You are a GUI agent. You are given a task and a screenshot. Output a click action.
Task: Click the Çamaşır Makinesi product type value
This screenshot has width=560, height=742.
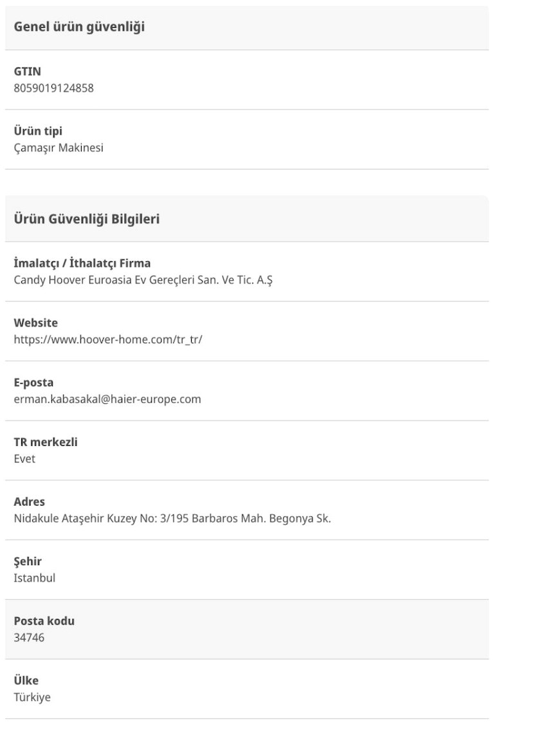59,147
